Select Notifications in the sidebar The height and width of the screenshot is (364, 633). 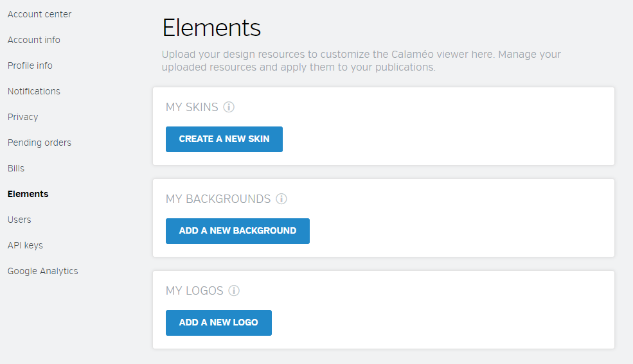[x=33, y=91]
